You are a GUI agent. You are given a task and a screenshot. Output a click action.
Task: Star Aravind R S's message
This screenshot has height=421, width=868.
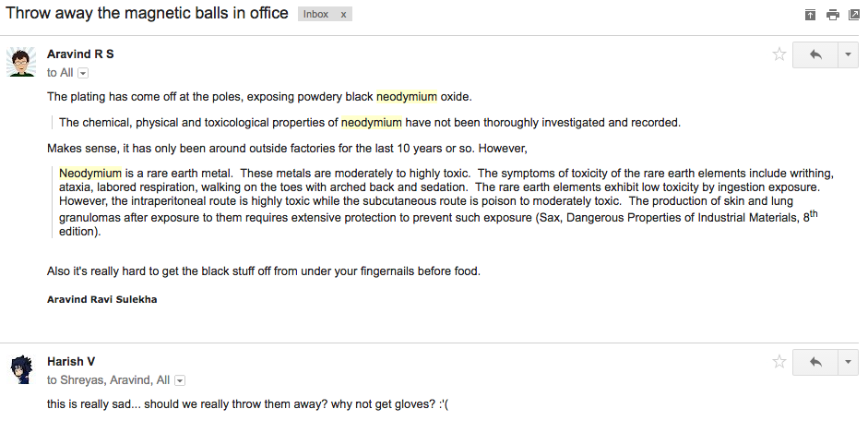pyautogui.click(x=779, y=54)
